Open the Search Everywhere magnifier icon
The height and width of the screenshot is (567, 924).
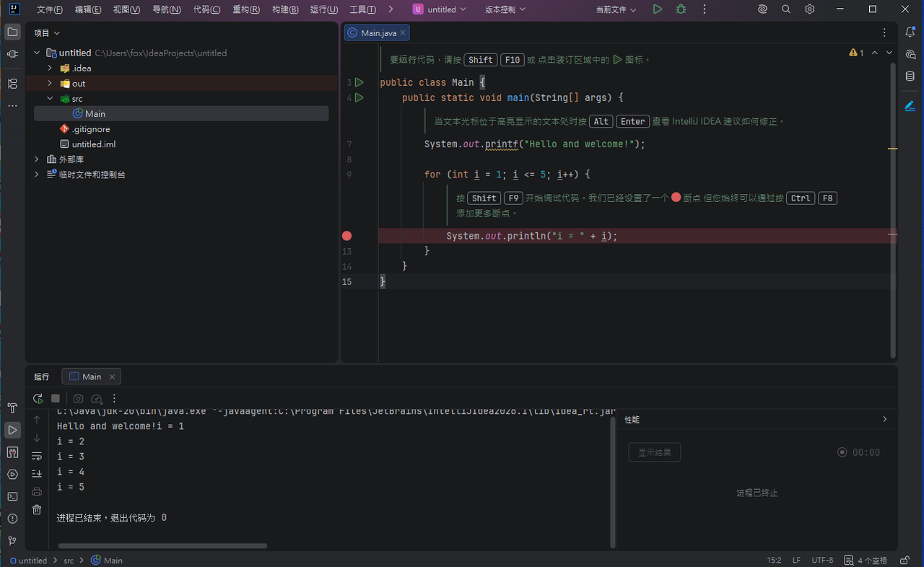tap(786, 9)
